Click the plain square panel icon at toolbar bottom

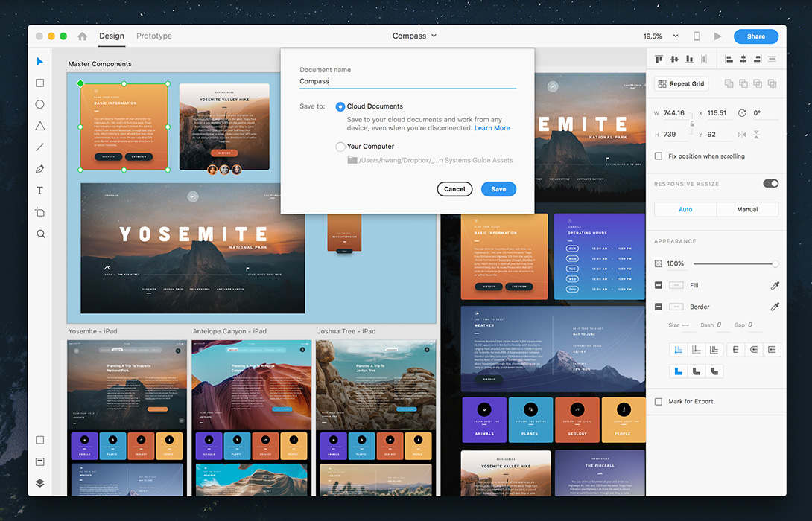(40, 440)
